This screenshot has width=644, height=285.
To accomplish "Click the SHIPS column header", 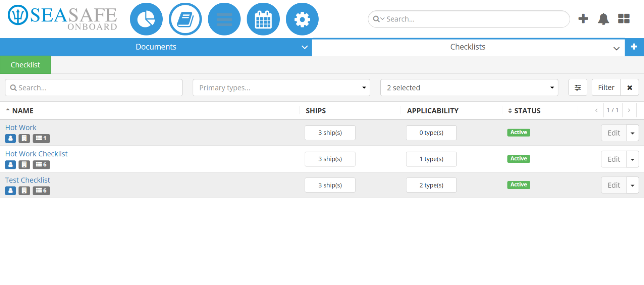I will [316, 111].
